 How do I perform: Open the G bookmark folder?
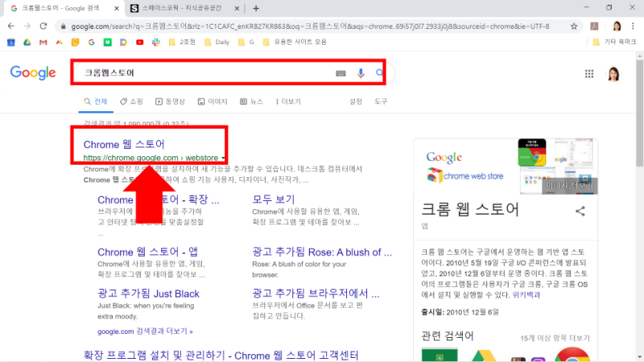click(x=246, y=42)
